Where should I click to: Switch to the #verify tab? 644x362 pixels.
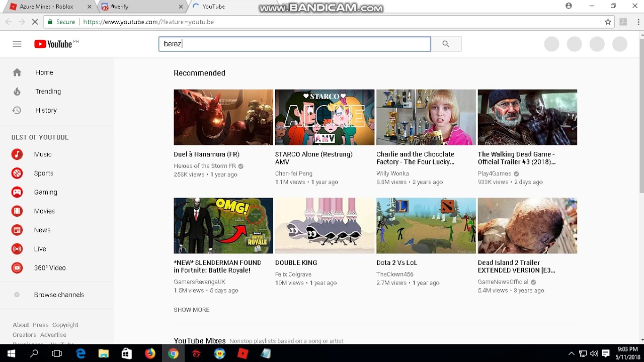(x=142, y=7)
